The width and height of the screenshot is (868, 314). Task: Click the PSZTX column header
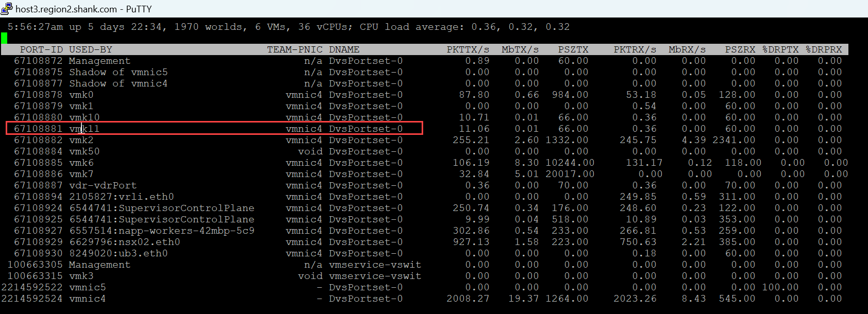pos(573,49)
